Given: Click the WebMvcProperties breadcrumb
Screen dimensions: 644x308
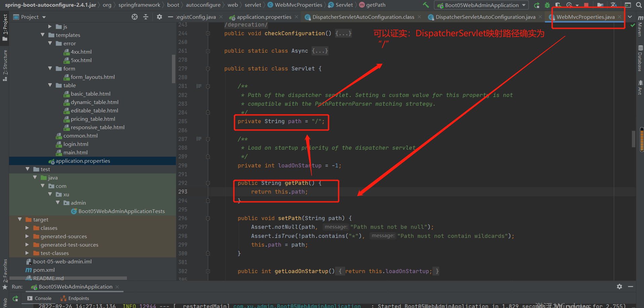Looking at the screenshot, I should pos(298,5).
